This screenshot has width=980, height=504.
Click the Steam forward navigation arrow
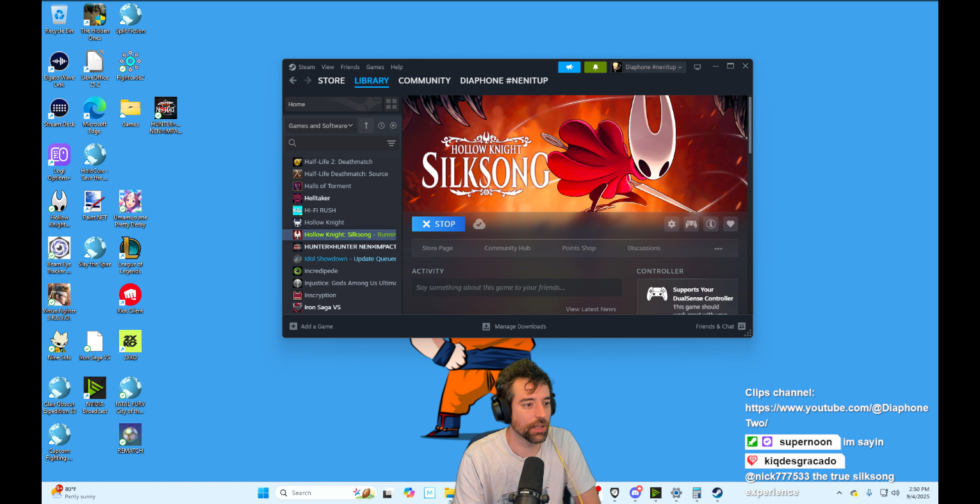click(x=307, y=81)
